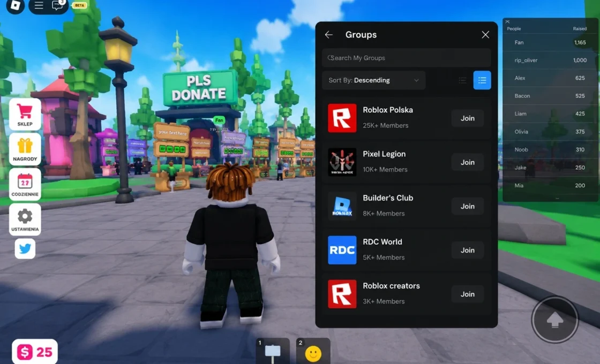
Task: Click the BETA badge
Action: pyautogui.click(x=80, y=5)
